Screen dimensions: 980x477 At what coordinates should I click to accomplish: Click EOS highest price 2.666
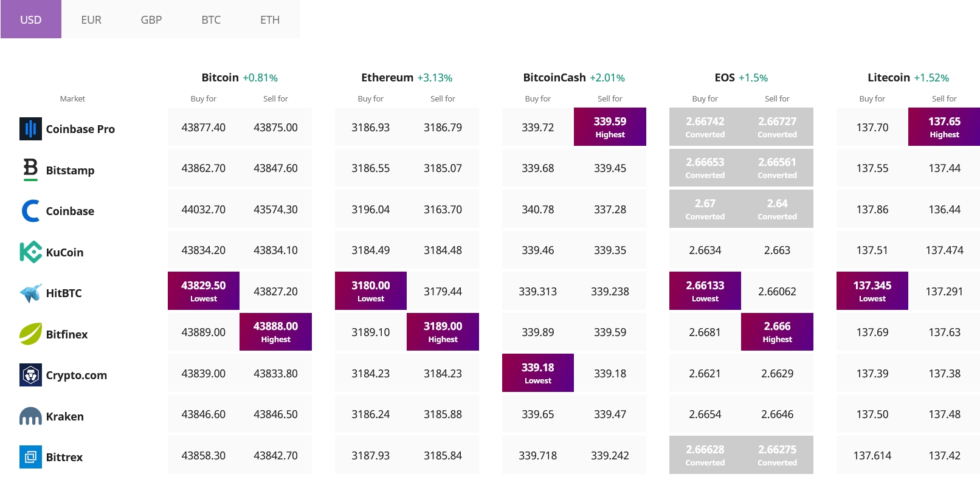point(778,332)
